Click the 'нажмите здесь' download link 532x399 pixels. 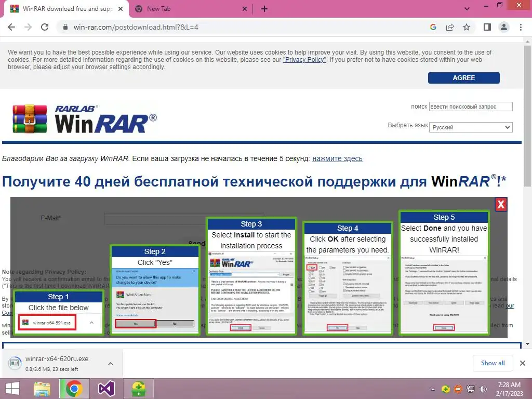click(x=337, y=158)
